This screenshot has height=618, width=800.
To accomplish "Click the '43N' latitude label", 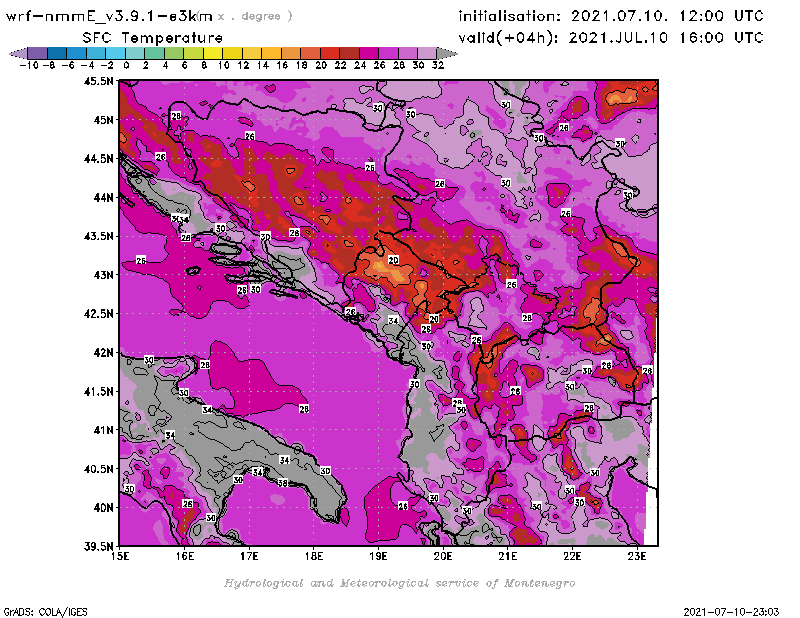I will 104,275.
